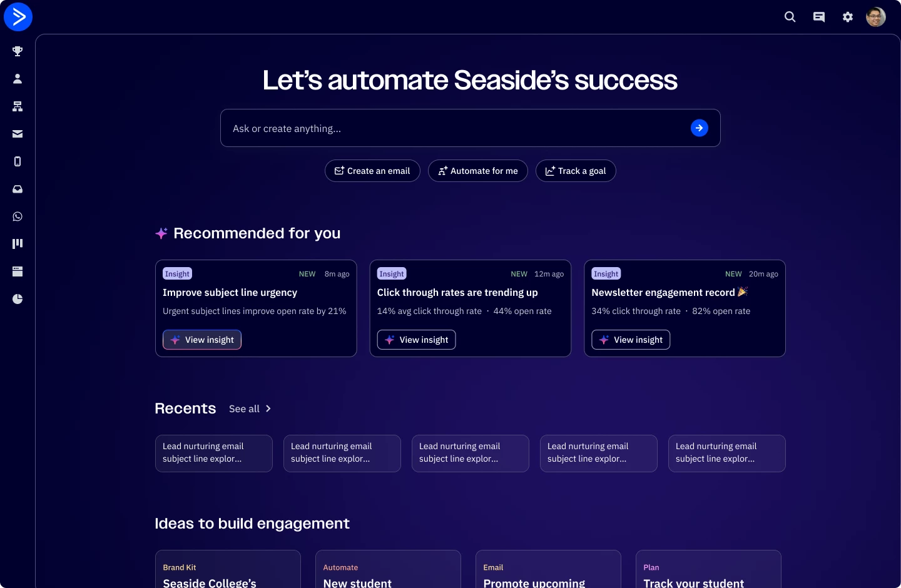
Task: Submit the prompt with blue arrow button
Action: pos(700,128)
